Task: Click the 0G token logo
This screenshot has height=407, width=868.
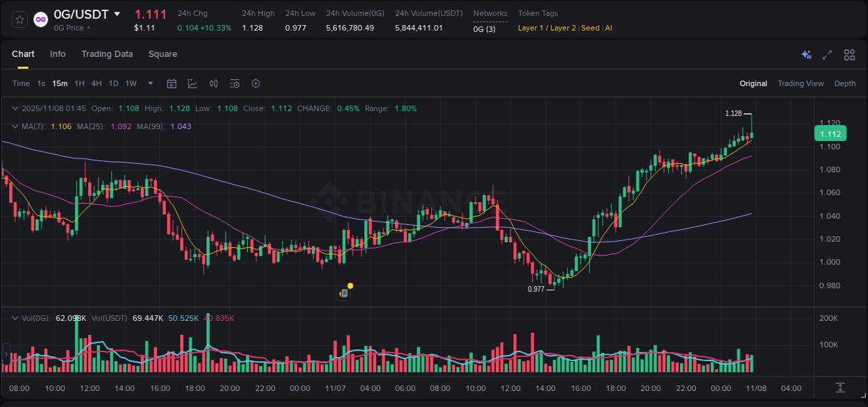Action: pyautogui.click(x=41, y=19)
